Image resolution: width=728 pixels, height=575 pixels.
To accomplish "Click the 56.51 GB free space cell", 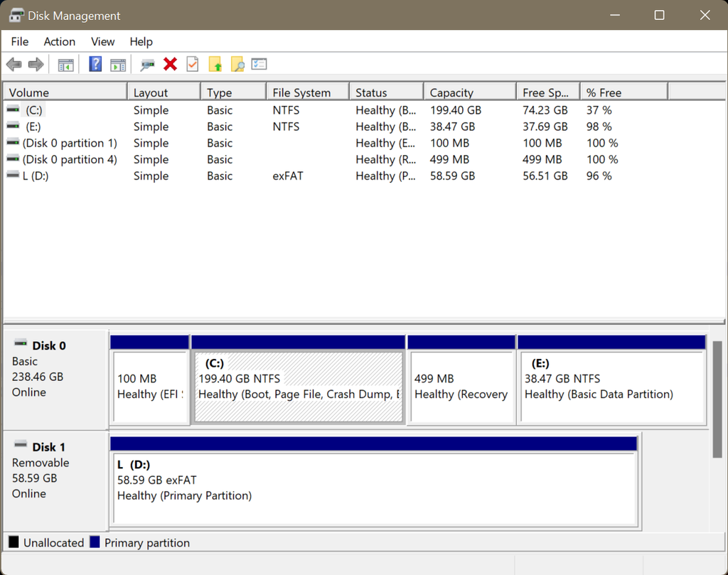I will click(545, 176).
